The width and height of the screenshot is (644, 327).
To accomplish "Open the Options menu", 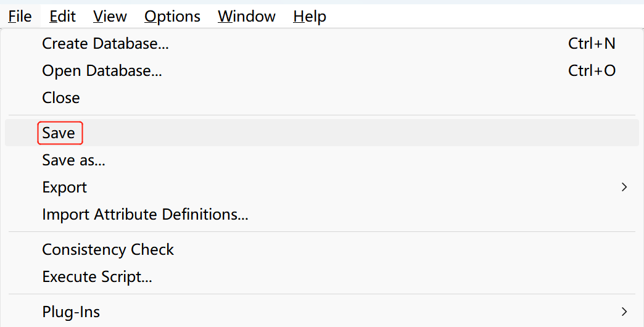I will pyautogui.click(x=172, y=17).
